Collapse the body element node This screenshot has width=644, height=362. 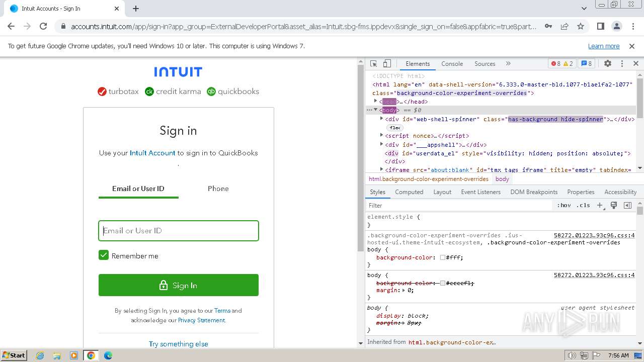pyautogui.click(x=375, y=110)
